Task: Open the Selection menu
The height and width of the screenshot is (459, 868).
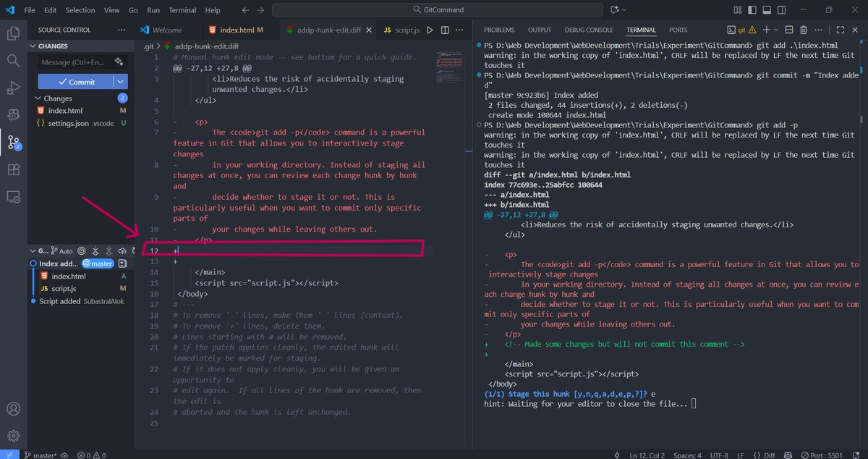Action: coord(80,10)
